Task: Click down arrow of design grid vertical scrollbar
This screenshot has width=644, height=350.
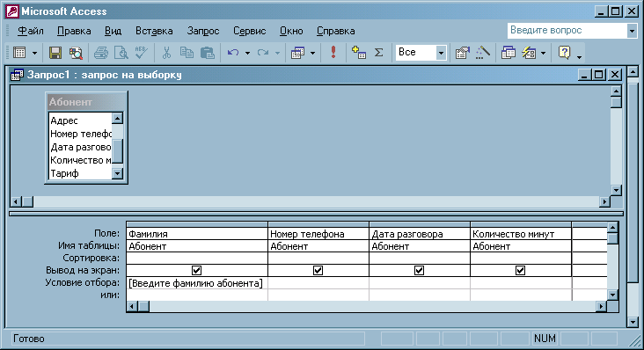Action: (x=612, y=295)
